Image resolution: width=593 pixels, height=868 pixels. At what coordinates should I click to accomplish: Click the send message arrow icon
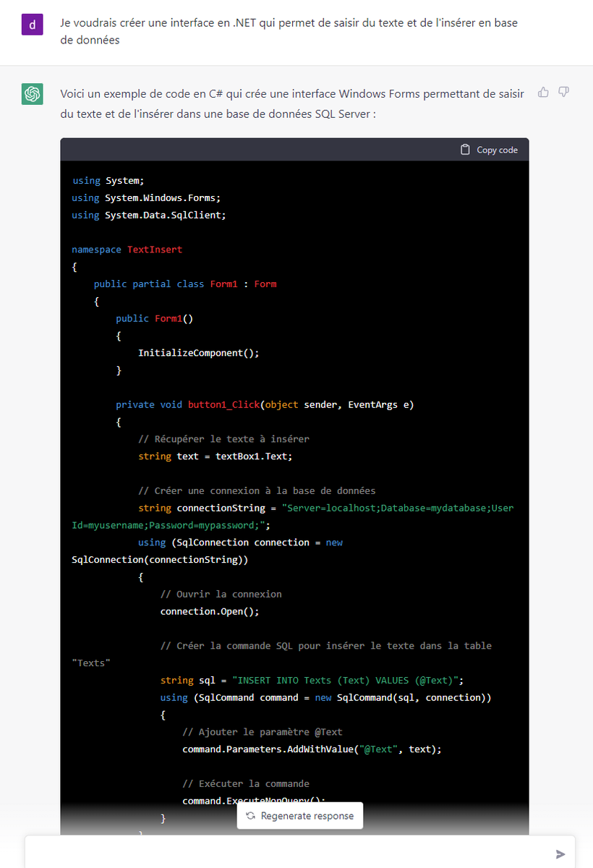[560, 854]
